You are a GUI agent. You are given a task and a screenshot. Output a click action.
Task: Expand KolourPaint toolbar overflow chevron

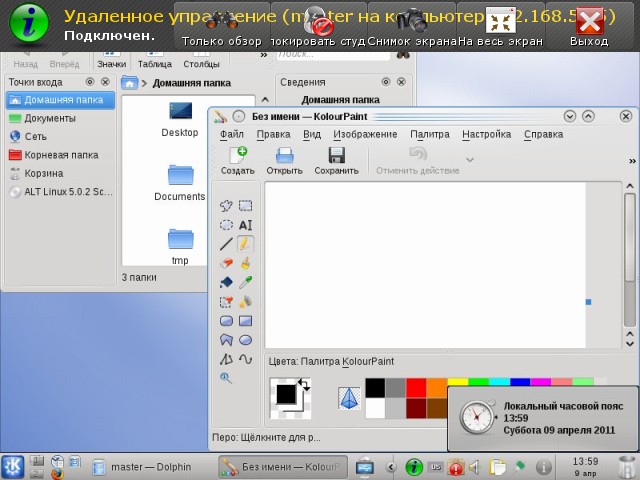click(632, 161)
